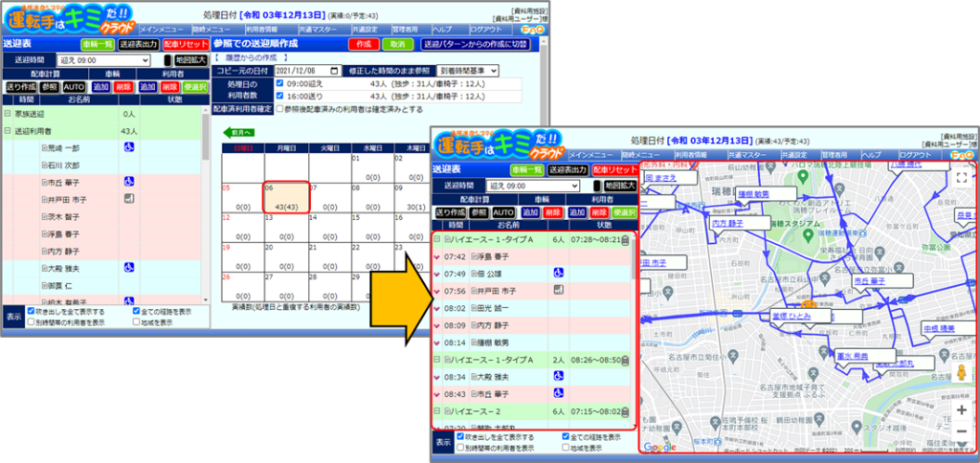
Task: Zoom out on the map
Action: (x=961, y=431)
